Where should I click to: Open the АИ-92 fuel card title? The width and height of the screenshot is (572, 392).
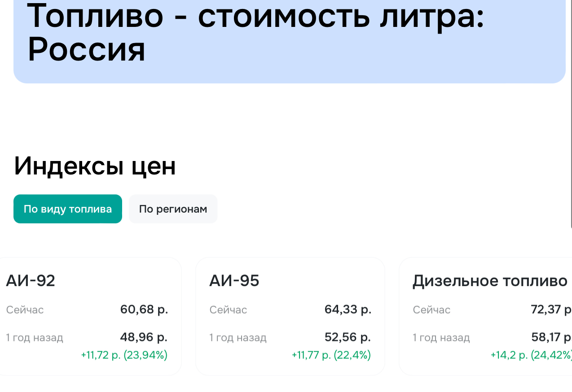tap(31, 281)
